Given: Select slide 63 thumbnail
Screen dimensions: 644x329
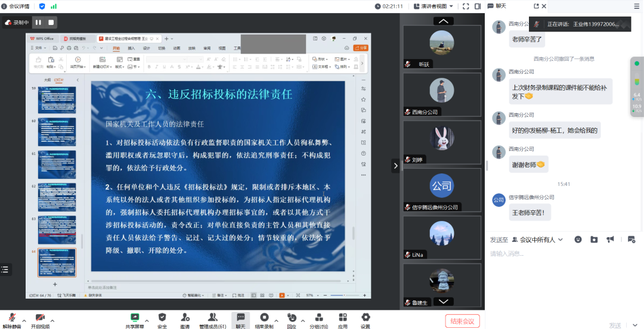Looking at the screenshot, I should coord(57,229).
